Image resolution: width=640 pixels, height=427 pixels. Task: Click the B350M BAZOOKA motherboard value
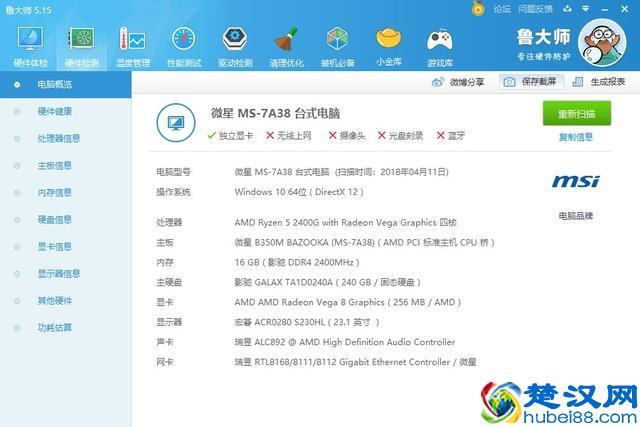click(364, 242)
